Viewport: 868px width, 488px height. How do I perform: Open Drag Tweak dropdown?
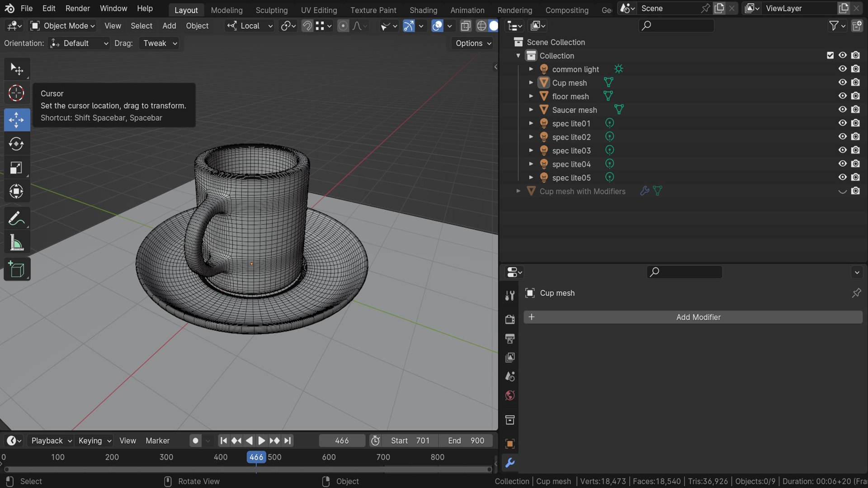[x=159, y=43]
